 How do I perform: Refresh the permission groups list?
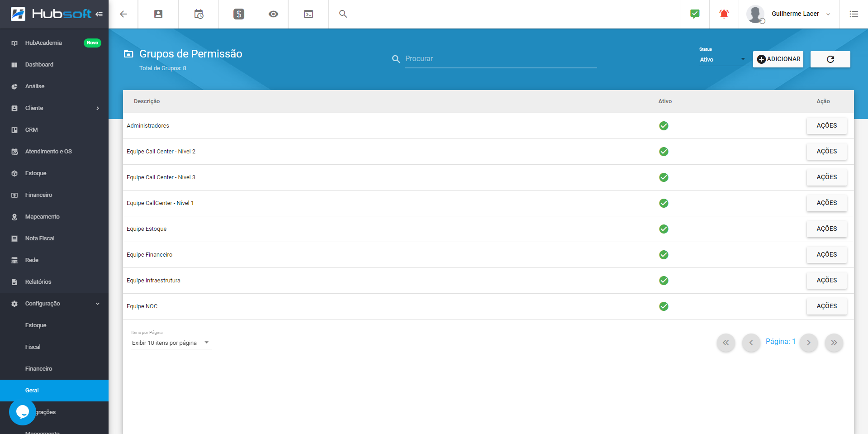coord(830,59)
